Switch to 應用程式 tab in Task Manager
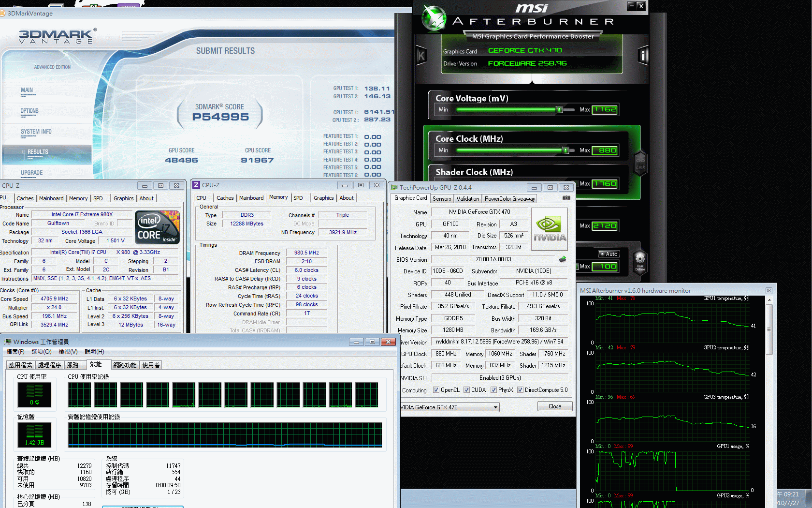Image resolution: width=812 pixels, height=508 pixels. click(x=20, y=365)
